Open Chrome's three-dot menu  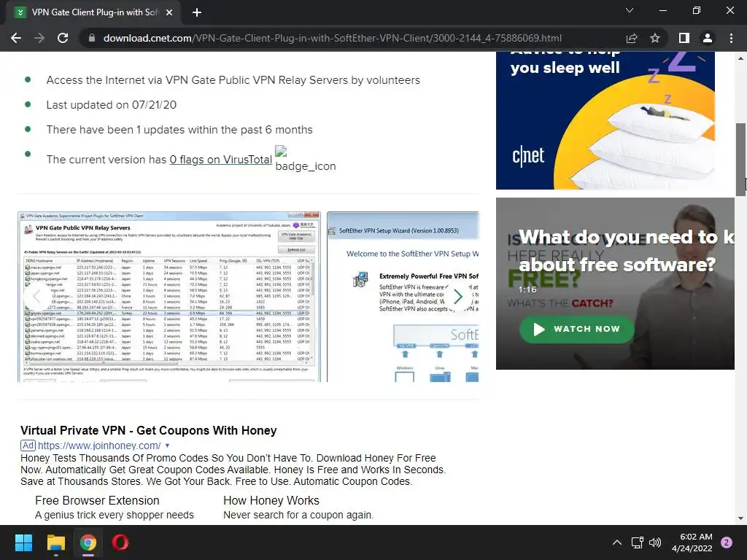pyautogui.click(x=731, y=38)
